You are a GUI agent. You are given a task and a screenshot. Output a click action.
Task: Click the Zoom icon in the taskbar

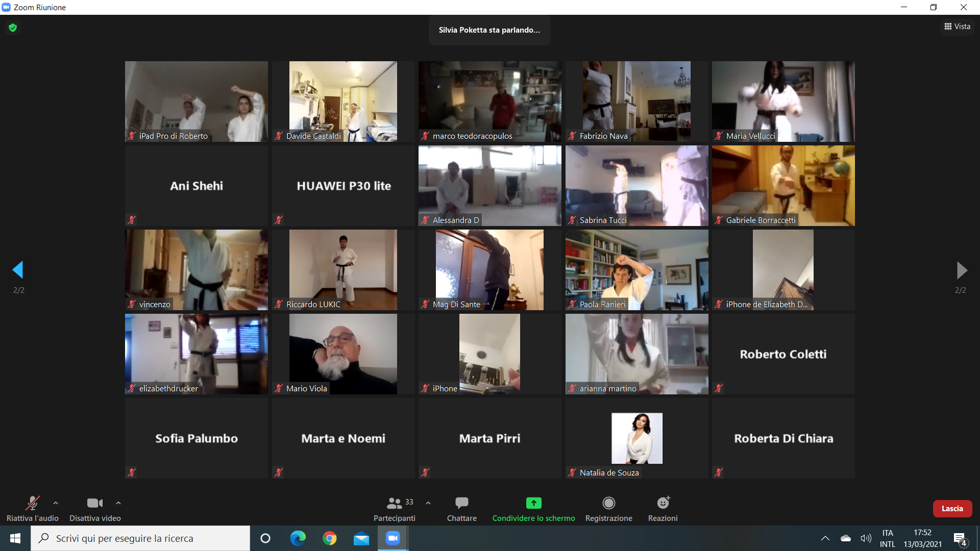point(393,538)
